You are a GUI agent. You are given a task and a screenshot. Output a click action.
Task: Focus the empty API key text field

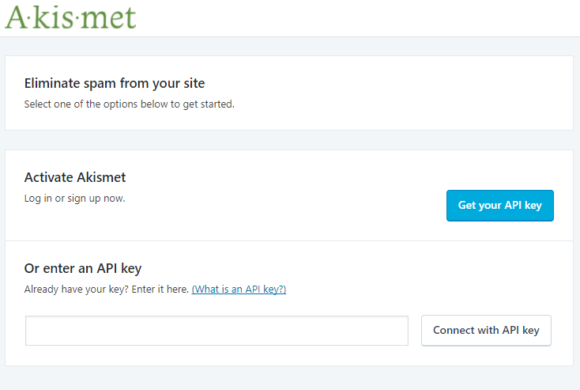pyautogui.click(x=217, y=330)
